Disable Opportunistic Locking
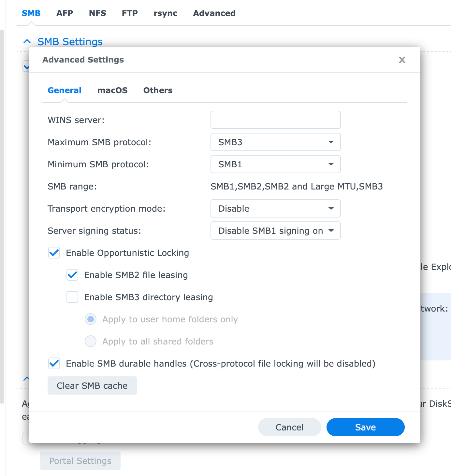Viewport: 451px width, 476px height. click(54, 253)
